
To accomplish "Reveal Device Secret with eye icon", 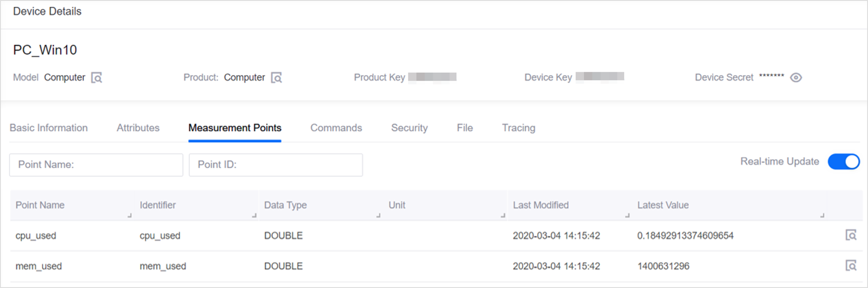I will point(796,78).
